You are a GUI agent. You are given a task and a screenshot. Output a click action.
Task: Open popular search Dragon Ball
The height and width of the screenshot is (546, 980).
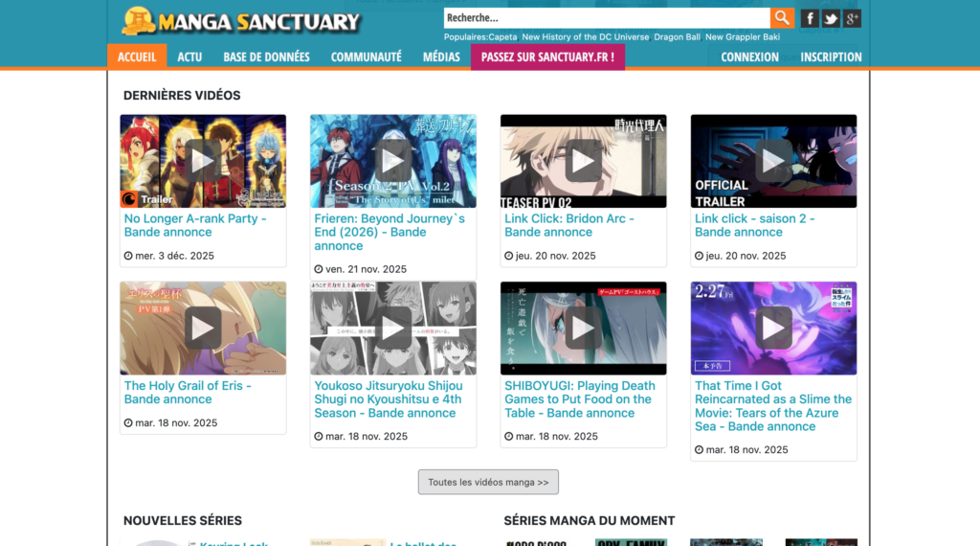point(677,37)
